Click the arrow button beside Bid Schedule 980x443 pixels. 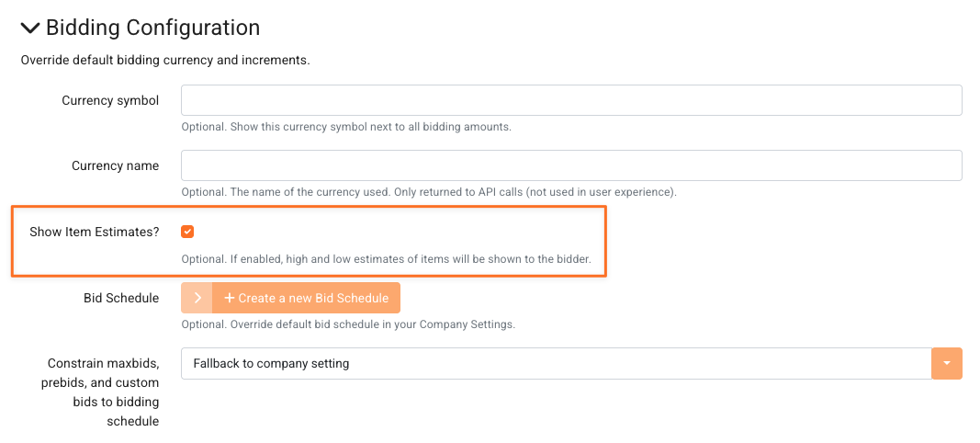pos(197,298)
